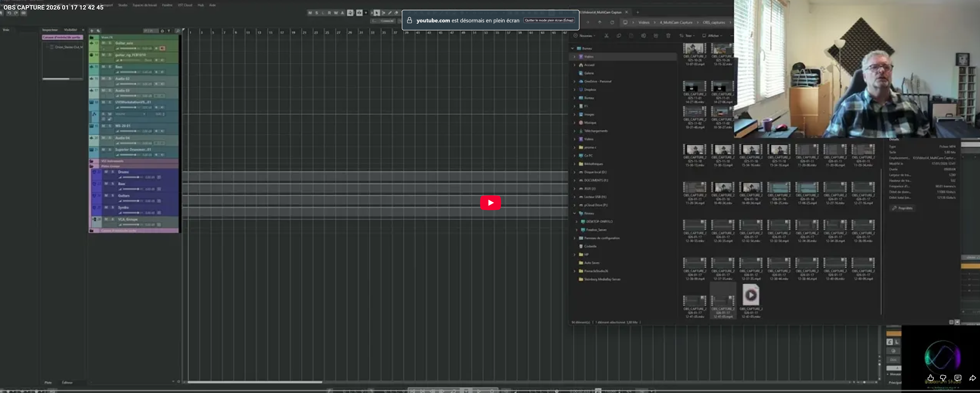Adjust the Drums track volume slider

[x=138, y=178]
